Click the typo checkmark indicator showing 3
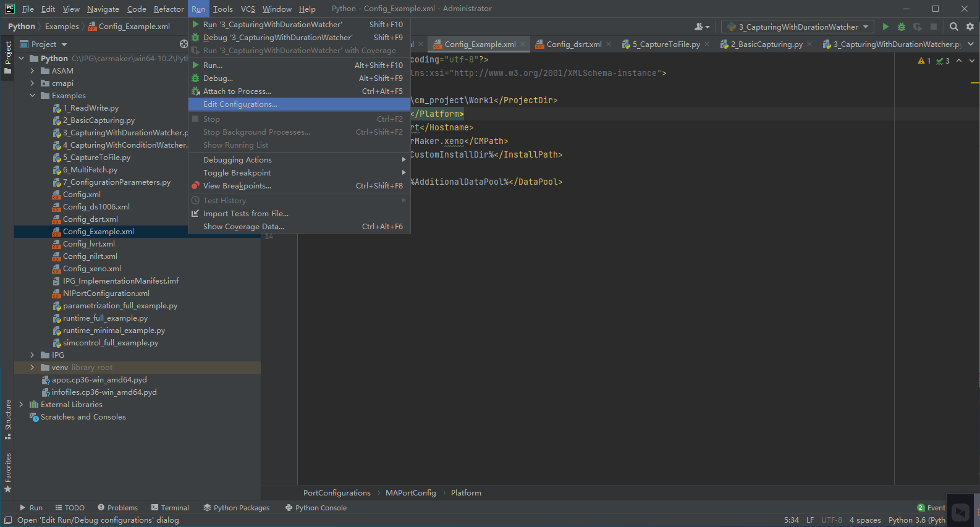Screen dimensions: 980x527 coord(943,61)
